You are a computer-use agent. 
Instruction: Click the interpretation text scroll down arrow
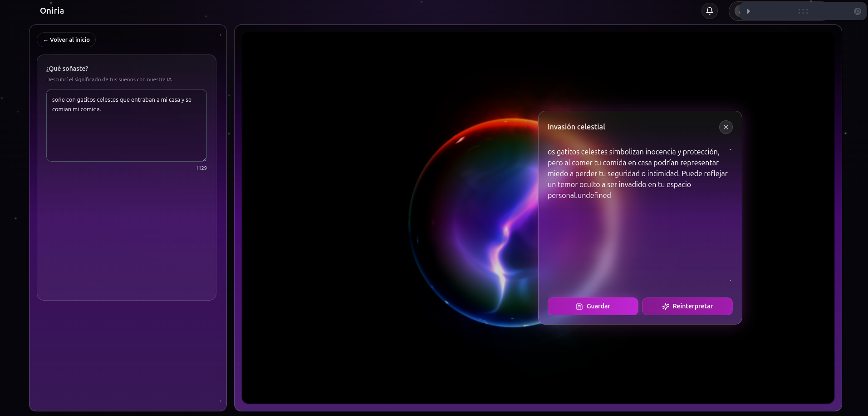(730, 280)
